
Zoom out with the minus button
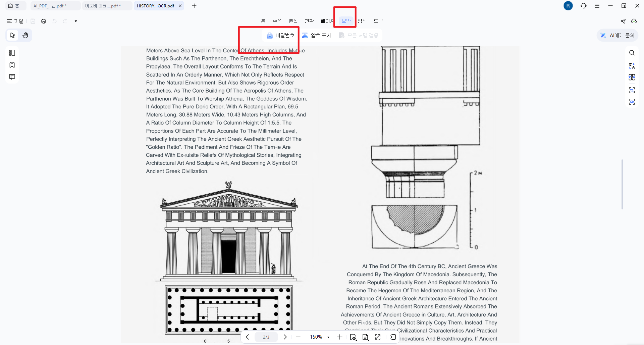pyautogui.click(x=298, y=337)
